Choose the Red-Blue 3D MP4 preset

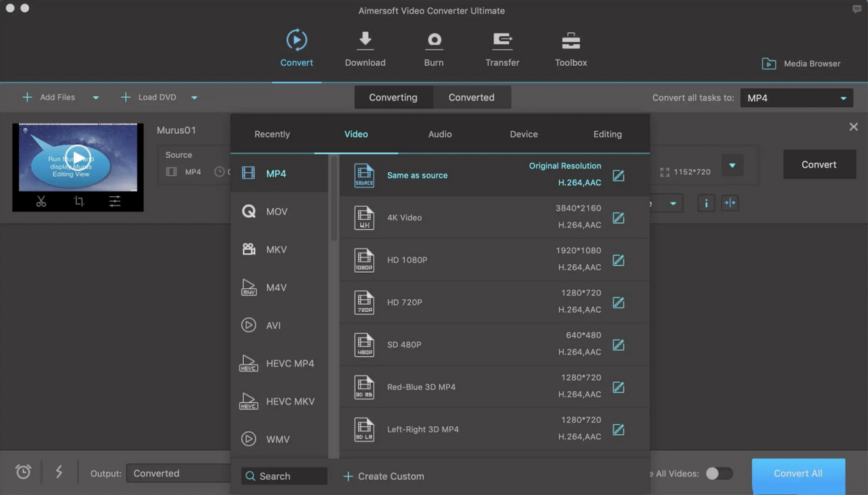pos(495,386)
